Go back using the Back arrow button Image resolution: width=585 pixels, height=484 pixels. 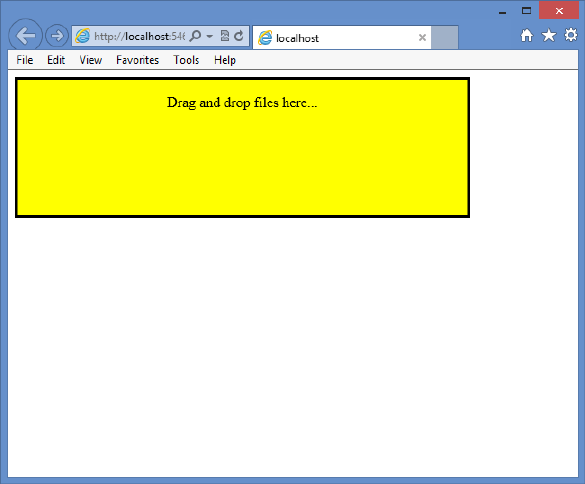[x=25, y=36]
